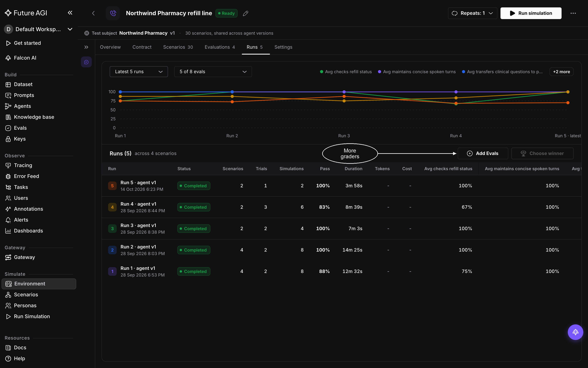Image resolution: width=588 pixels, height=368 pixels.
Task: Open the purple chat panel icon
Action: point(86,62)
